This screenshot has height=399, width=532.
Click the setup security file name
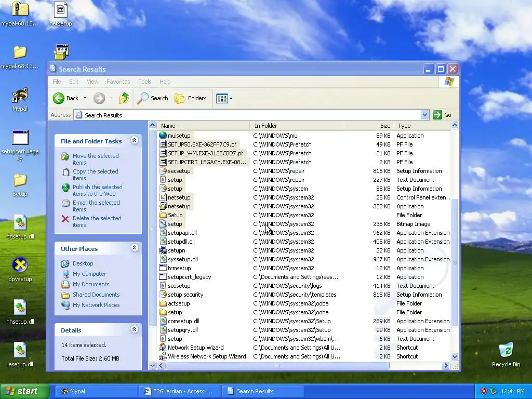pos(185,295)
